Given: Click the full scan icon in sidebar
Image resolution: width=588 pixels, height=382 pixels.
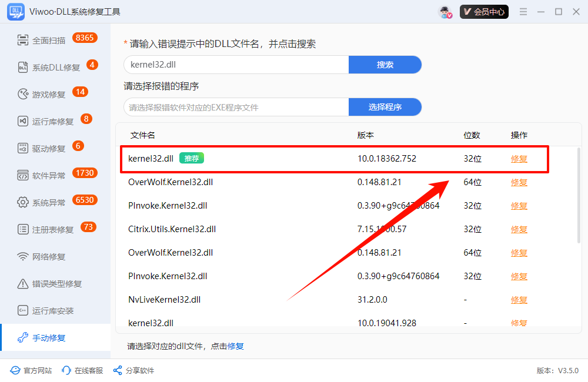Looking at the screenshot, I should (23, 41).
